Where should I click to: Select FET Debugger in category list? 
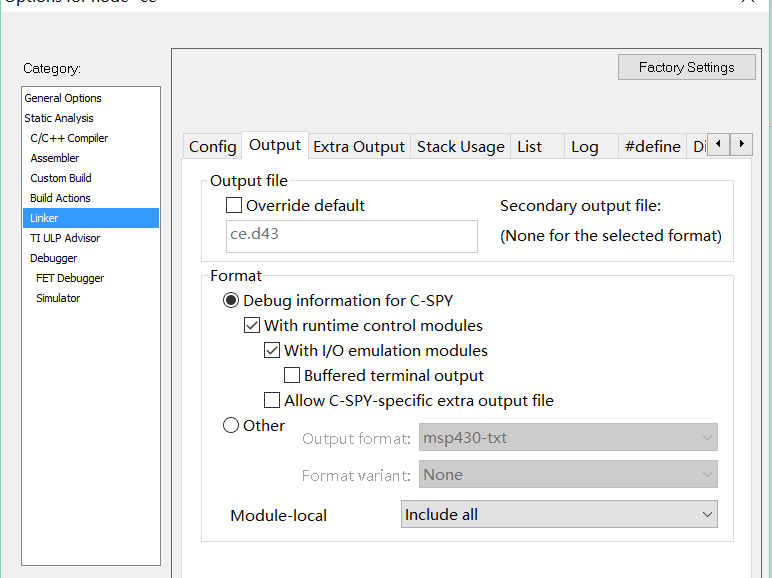pos(69,278)
